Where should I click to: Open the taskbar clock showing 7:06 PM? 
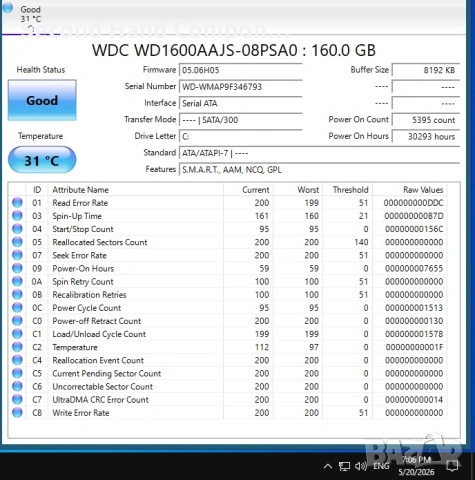click(416, 466)
